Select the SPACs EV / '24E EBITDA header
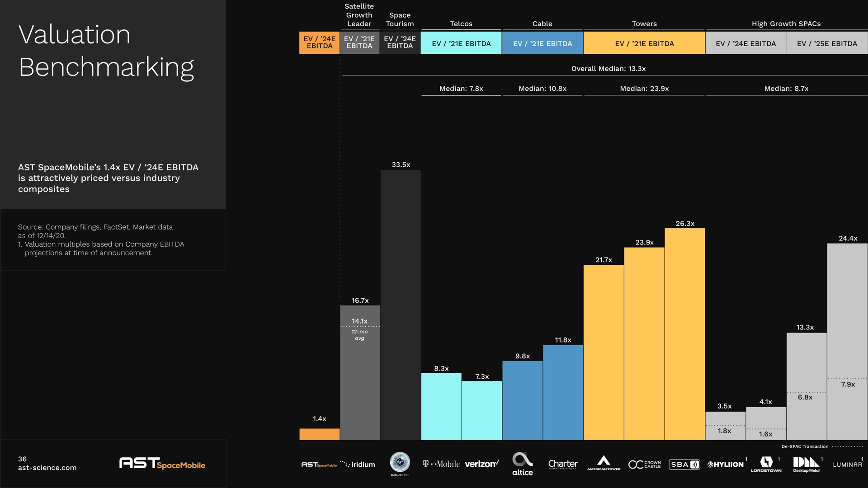Screen dimensions: 868x488 tap(746, 43)
